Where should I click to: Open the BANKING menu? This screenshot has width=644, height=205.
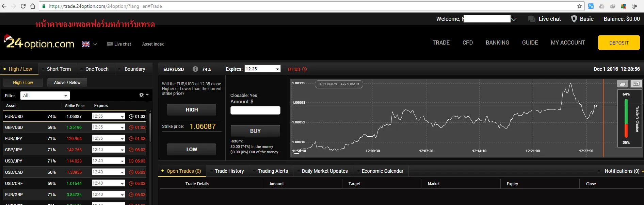click(497, 42)
